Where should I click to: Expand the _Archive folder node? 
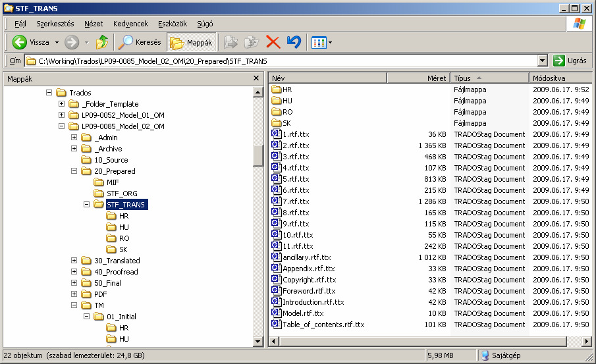pos(74,149)
